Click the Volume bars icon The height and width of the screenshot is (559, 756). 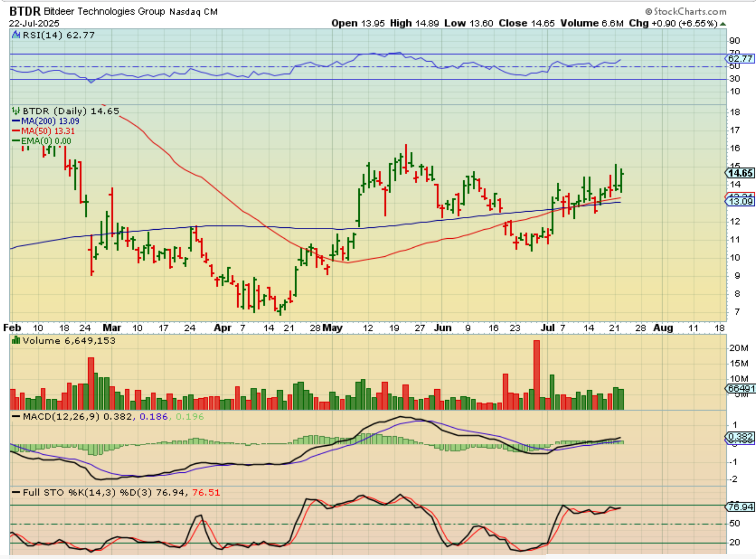(16, 341)
